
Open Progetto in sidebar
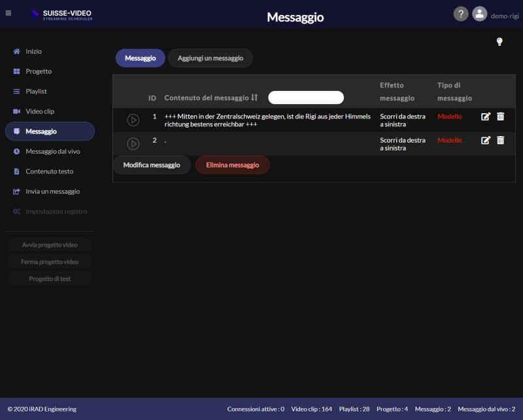pos(50,71)
